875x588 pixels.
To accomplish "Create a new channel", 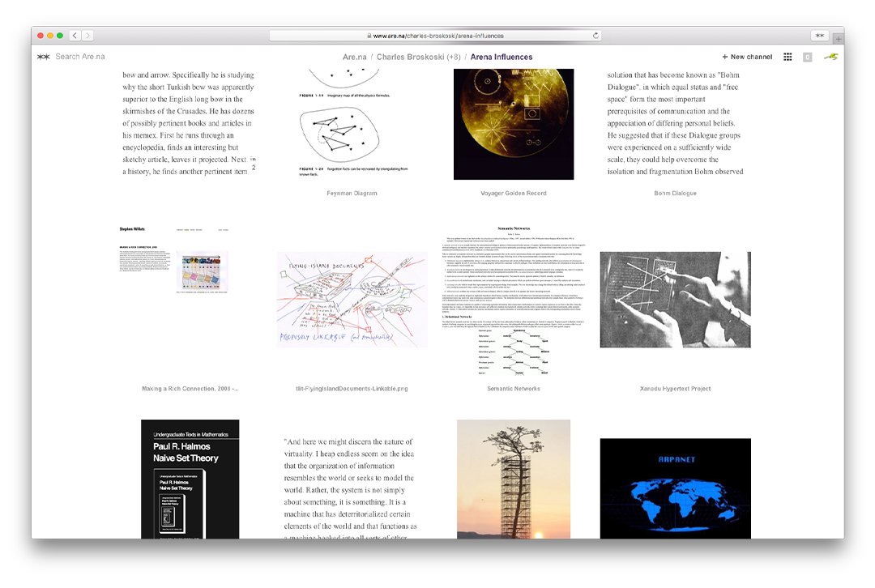I will tap(747, 57).
